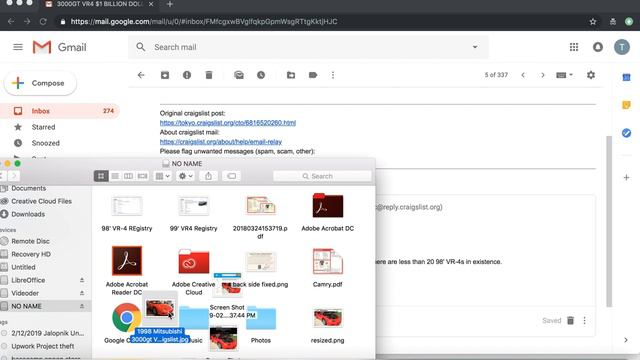The width and height of the screenshot is (640, 360).
Task: Get add-ons with the plus icon
Action: pos(627,178)
